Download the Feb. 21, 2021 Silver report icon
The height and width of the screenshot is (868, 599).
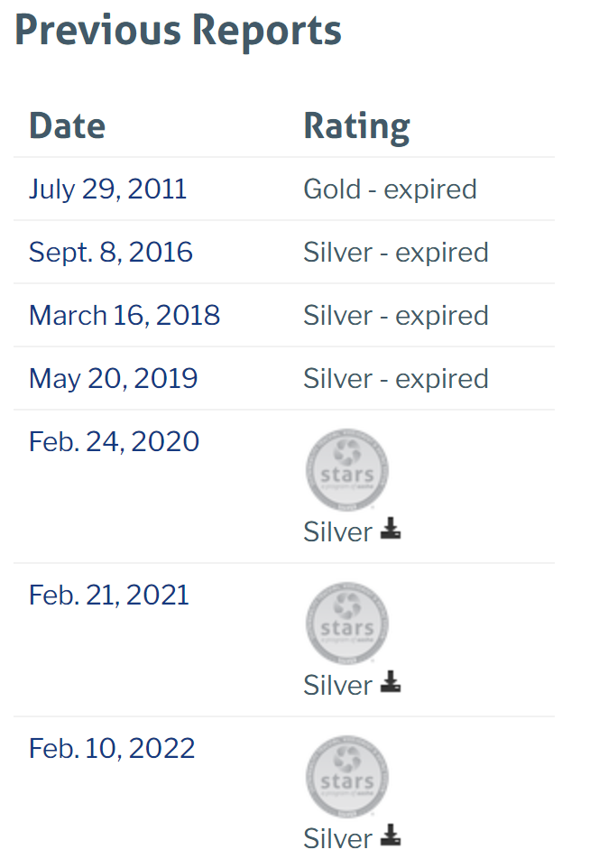[390, 683]
